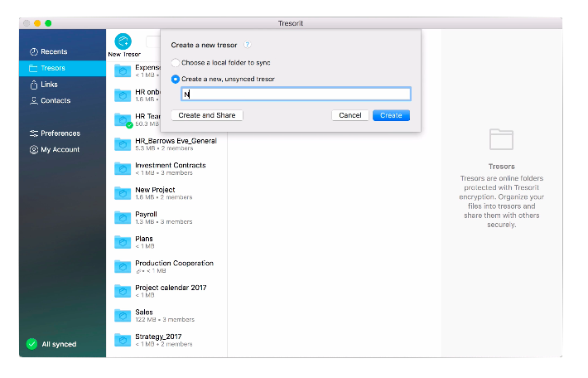Select the HR onboarding folder icon
This screenshot has width=588, height=378.
click(x=123, y=95)
